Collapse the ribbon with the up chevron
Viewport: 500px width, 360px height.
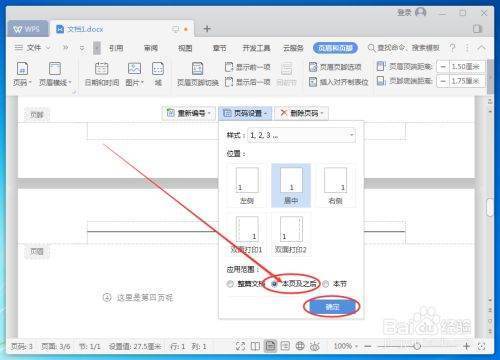(x=482, y=48)
